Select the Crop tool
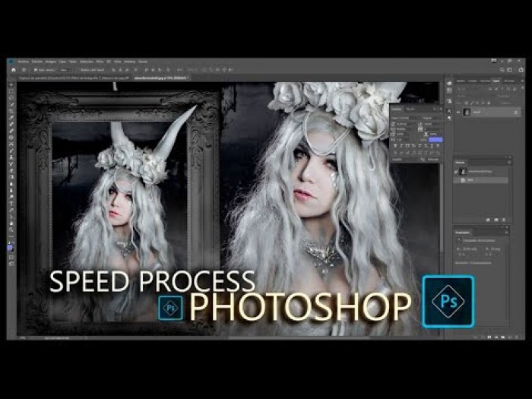The height and width of the screenshot is (399, 532). click(x=11, y=111)
